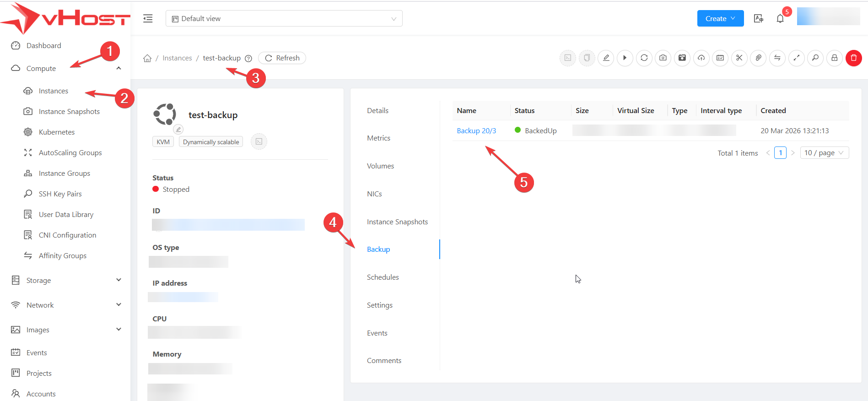The height and width of the screenshot is (401, 868).
Task: Switch to the Schedules tab
Action: click(x=383, y=277)
